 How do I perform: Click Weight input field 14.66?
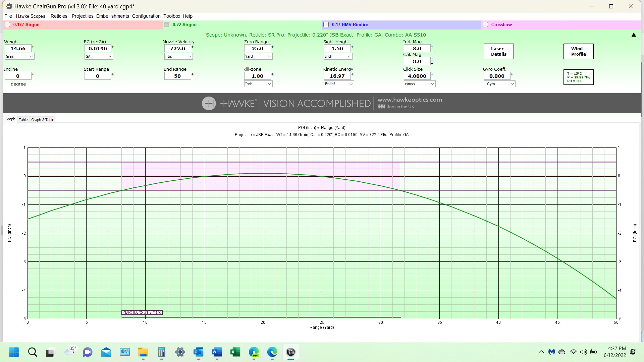(18, 49)
